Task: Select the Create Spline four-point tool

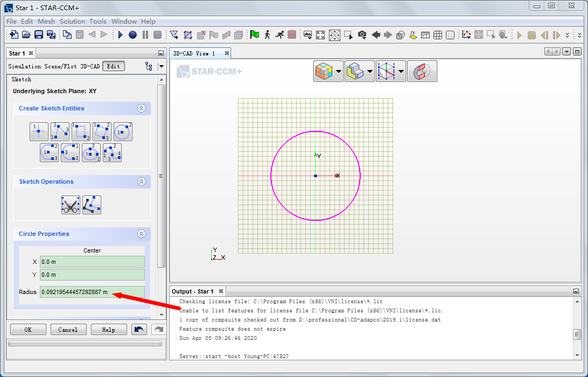Action: [x=112, y=152]
